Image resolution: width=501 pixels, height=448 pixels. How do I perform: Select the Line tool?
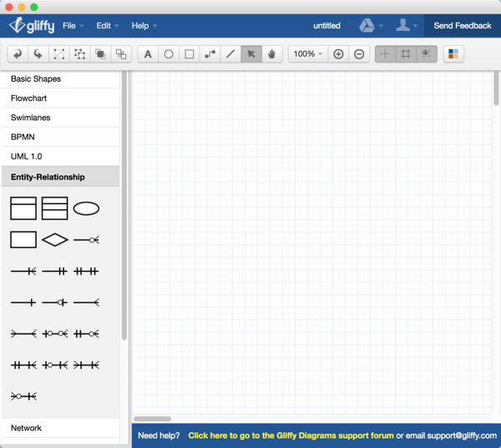[x=230, y=54]
